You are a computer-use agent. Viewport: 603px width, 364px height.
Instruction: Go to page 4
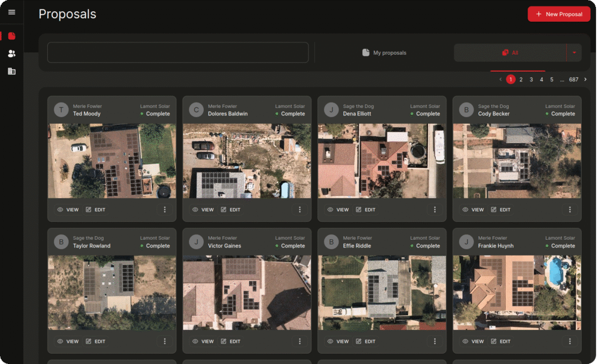click(x=542, y=80)
